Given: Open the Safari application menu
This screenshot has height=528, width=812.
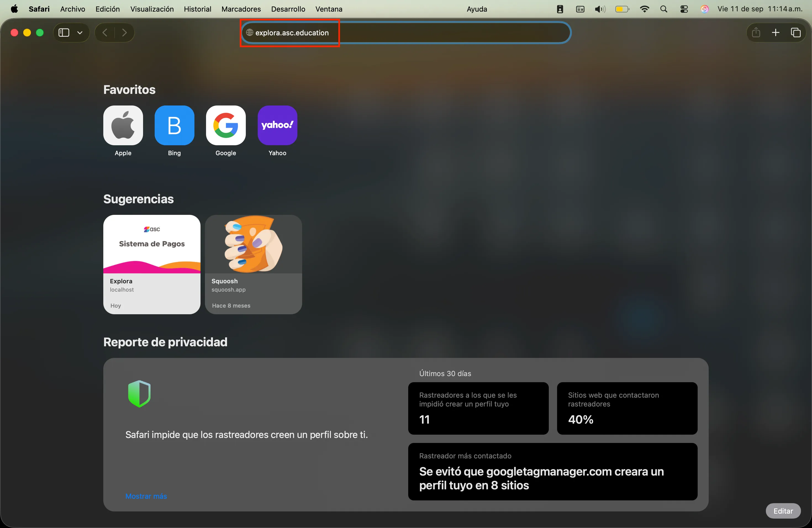Looking at the screenshot, I should click(x=39, y=9).
